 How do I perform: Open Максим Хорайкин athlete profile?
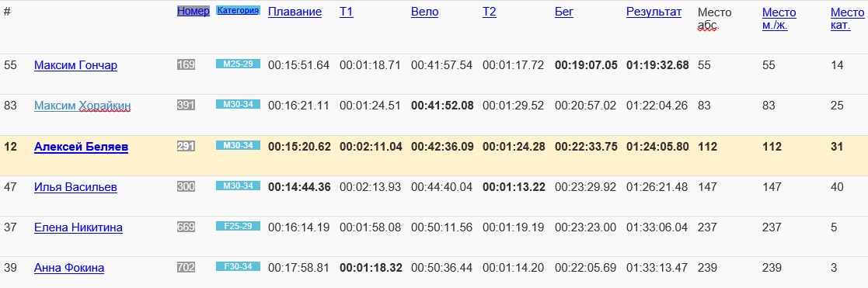click(82, 106)
